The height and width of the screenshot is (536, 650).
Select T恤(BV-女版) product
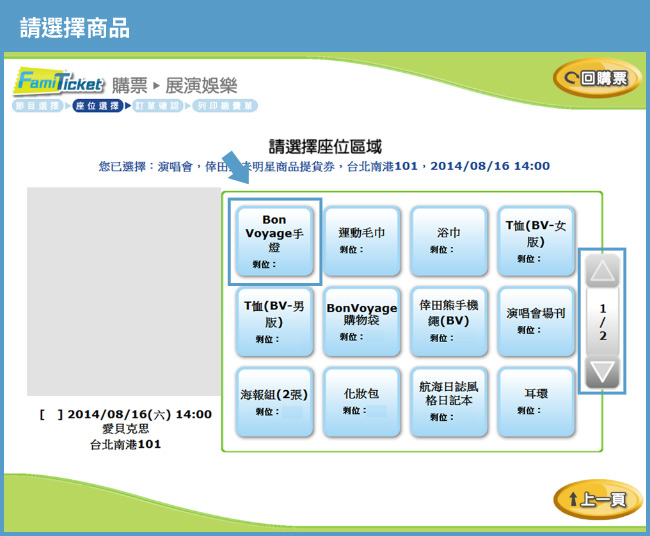536,242
